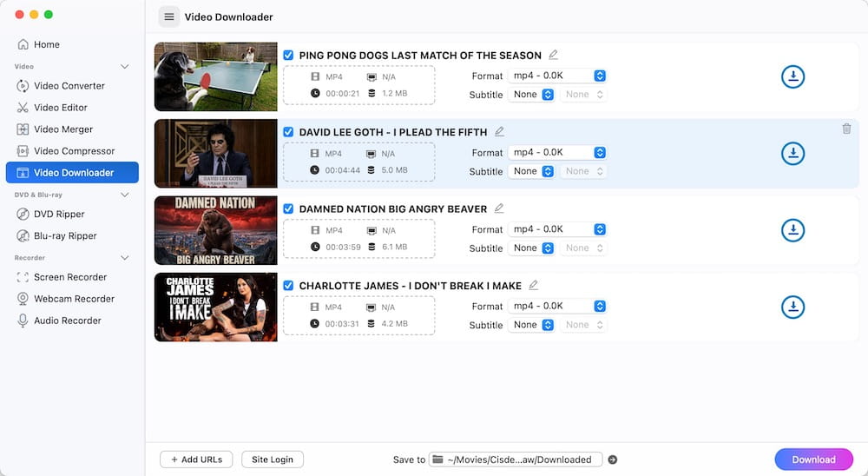This screenshot has width=868, height=476.
Task: Click the Add URLs button
Action: click(196, 459)
